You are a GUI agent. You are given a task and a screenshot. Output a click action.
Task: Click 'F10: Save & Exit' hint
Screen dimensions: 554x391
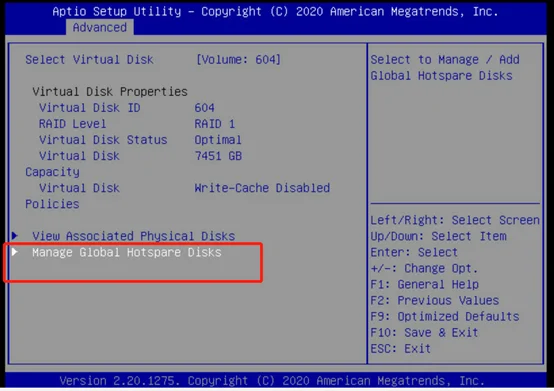(x=424, y=332)
